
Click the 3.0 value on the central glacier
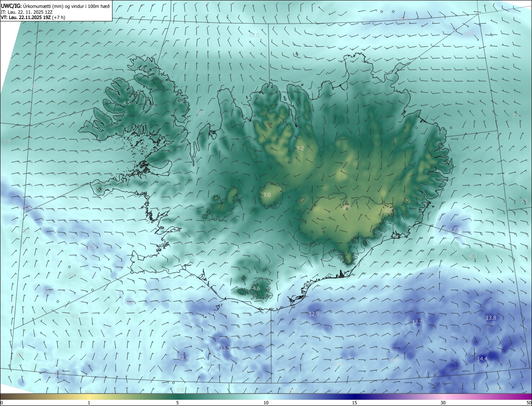267,195
